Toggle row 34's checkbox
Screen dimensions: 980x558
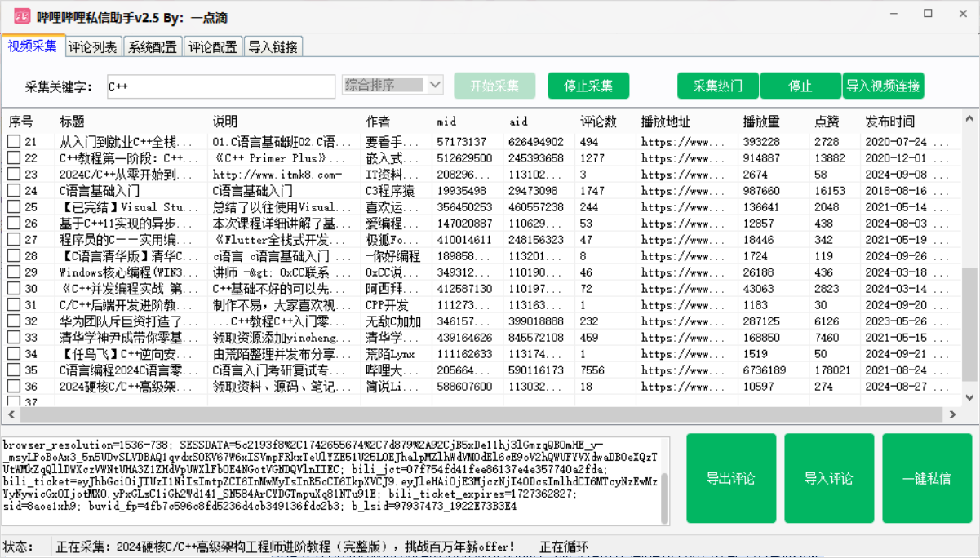pos(14,354)
